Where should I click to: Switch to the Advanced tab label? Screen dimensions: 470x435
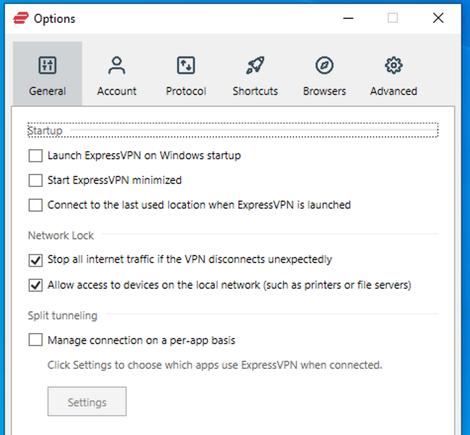[x=394, y=91]
